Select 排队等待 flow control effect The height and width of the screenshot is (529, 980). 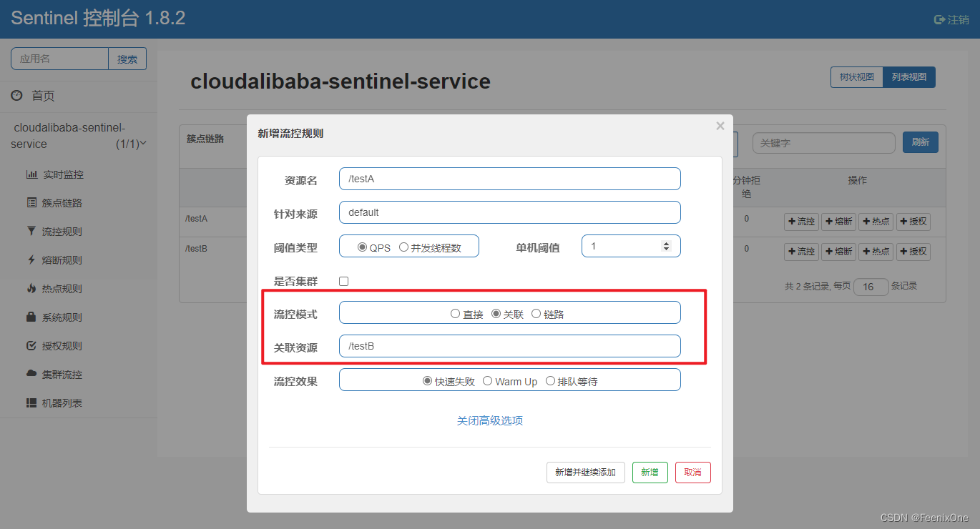click(550, 381)
